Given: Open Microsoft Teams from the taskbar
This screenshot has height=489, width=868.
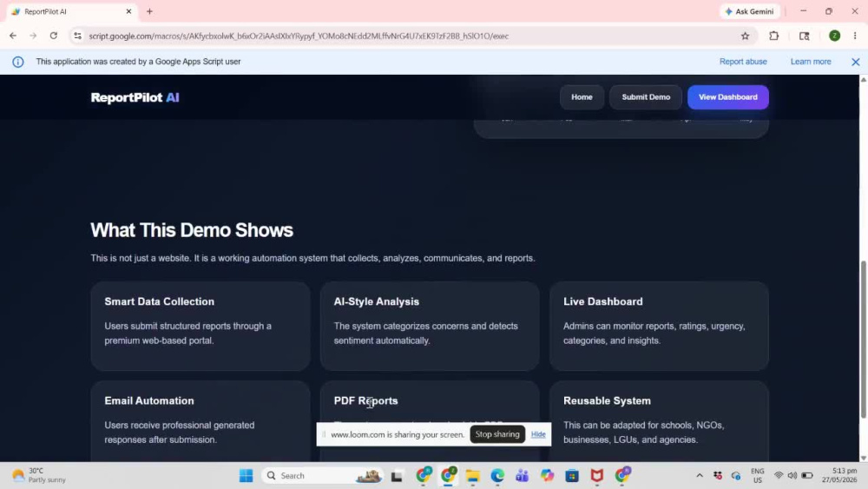Looking at the screenshot, I should [x=522, y=475].
